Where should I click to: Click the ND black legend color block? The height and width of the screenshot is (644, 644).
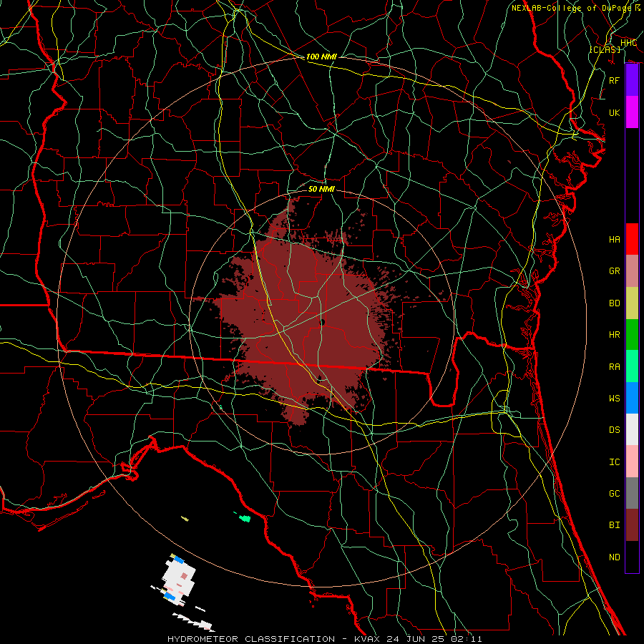pyautogui.click(x=632, y=557)
